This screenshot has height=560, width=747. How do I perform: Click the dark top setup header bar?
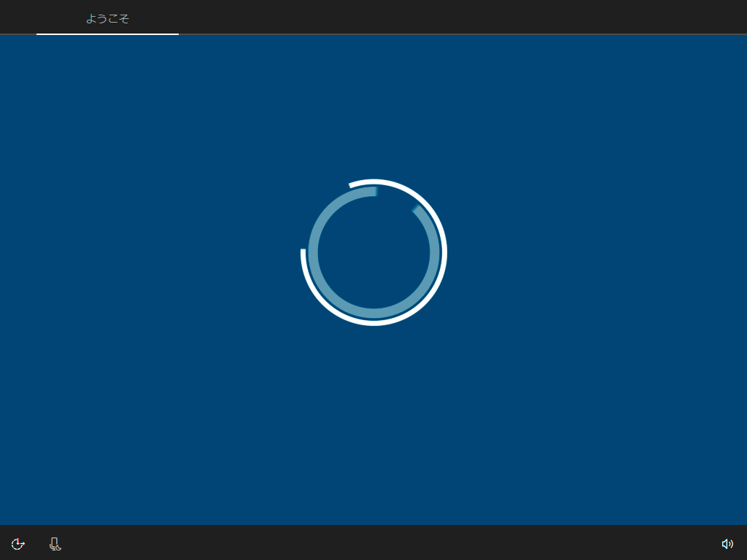[x=438, y=16]
